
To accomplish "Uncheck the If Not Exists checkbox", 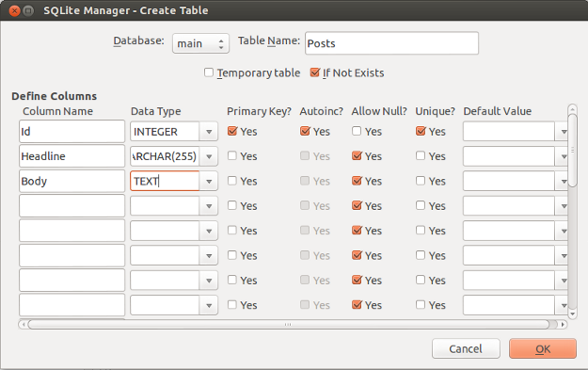I will coord(314,72).
